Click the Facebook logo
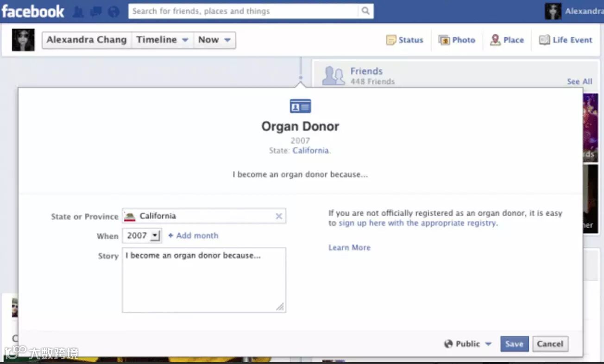 (33, 11)
